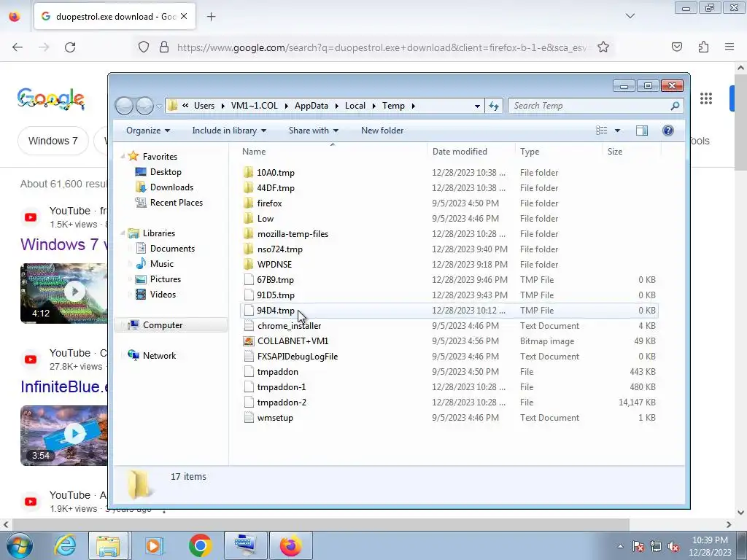747x560 pixels.
Task: Select the COLLABNET+VM1 bitmap image icon
Action: 248,341
